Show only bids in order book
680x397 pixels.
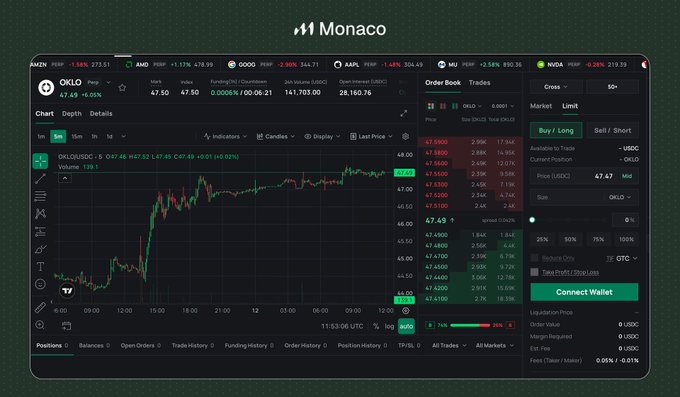[x=455, y=106]
